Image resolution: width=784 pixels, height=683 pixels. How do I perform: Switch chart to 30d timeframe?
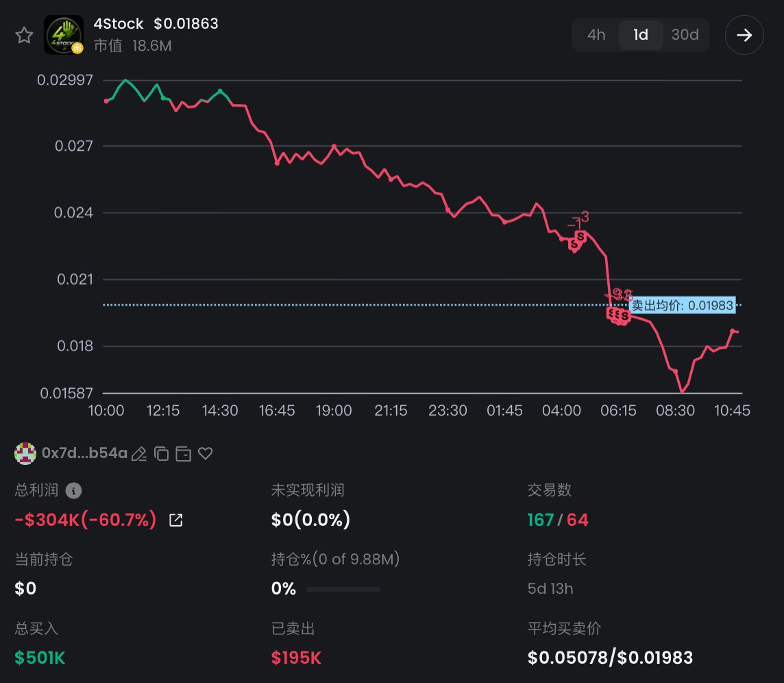pyautogui.click(x=685, y=34)
